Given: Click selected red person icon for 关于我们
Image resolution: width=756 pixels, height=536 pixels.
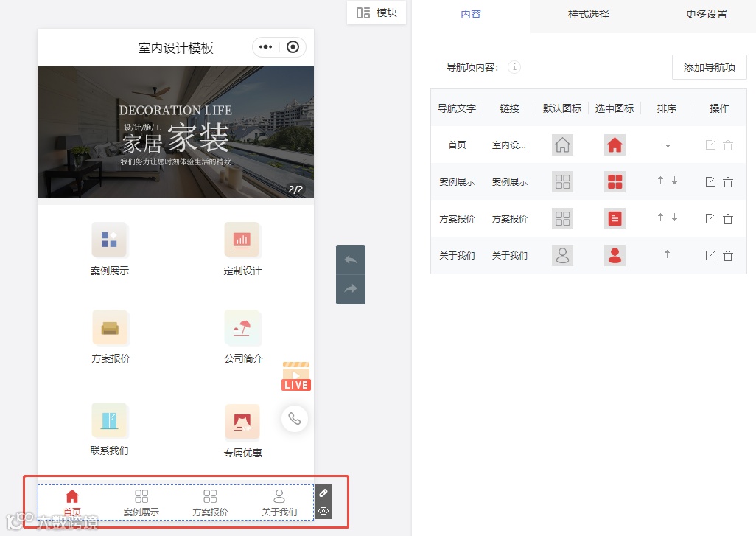Looking at the screenshot, I should pyautogui.click(x=615, y=255).
